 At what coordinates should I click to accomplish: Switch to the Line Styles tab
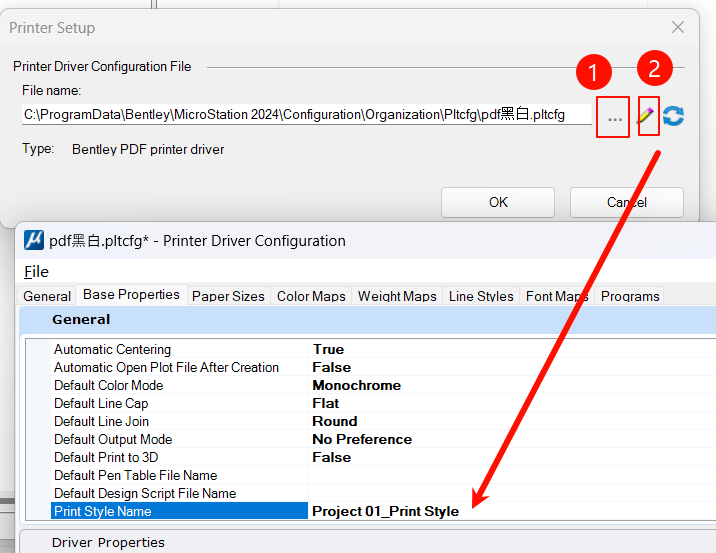point(481,296)
